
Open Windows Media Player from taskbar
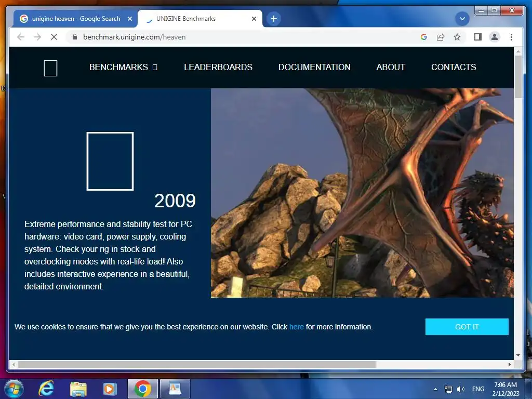pos(110,389)
